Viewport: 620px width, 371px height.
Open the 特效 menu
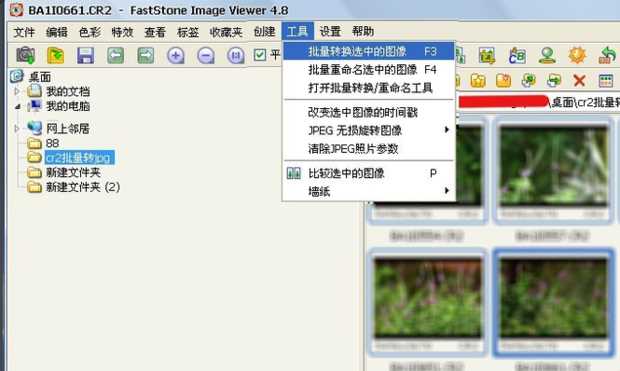pyautogui.click(x=122, y=32)
